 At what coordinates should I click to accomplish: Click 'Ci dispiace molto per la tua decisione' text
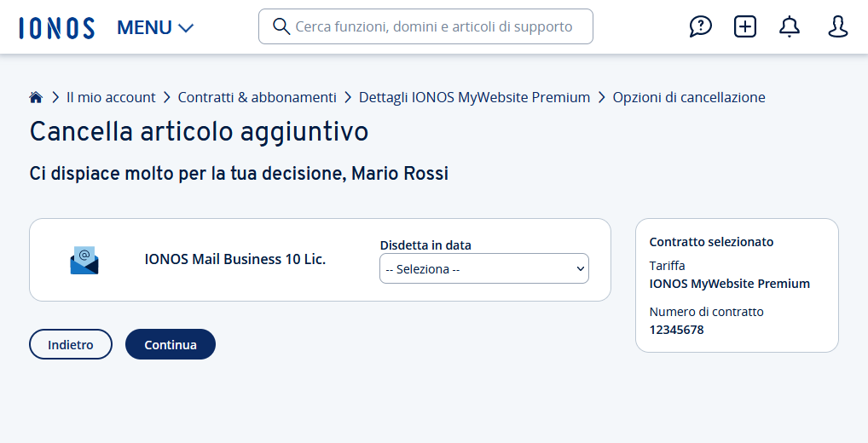coord(188,174)
